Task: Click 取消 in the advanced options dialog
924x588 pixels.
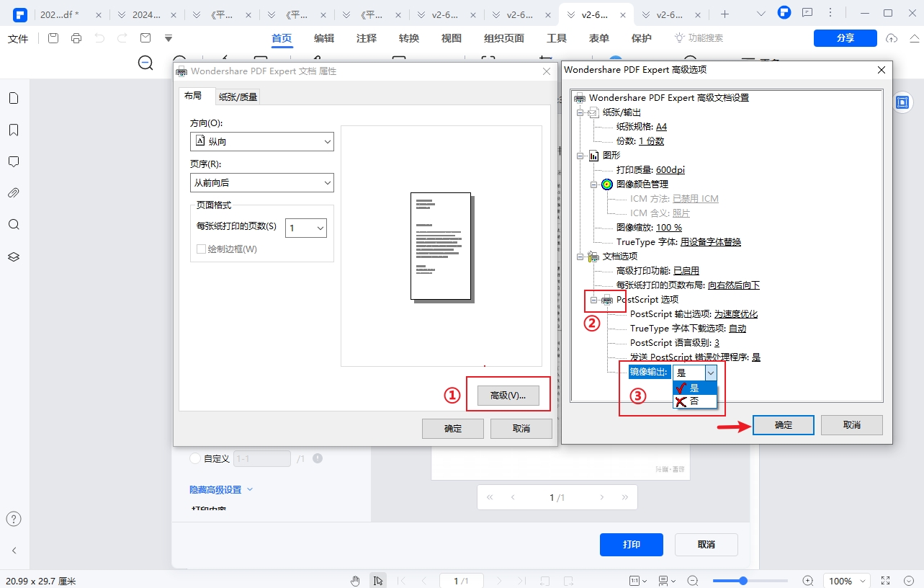Action: (x=852, y=425)
